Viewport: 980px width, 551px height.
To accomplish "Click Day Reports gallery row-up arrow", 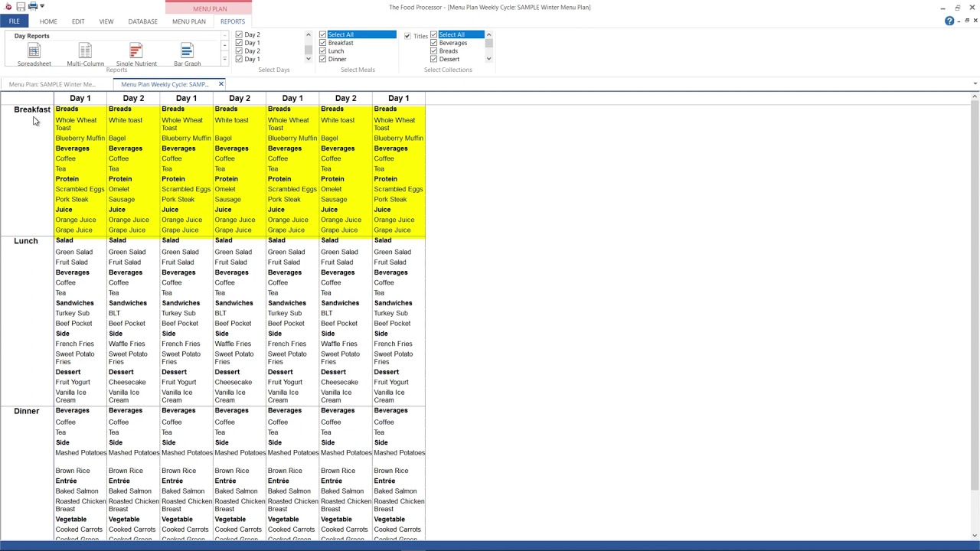I will coord(224,36).
